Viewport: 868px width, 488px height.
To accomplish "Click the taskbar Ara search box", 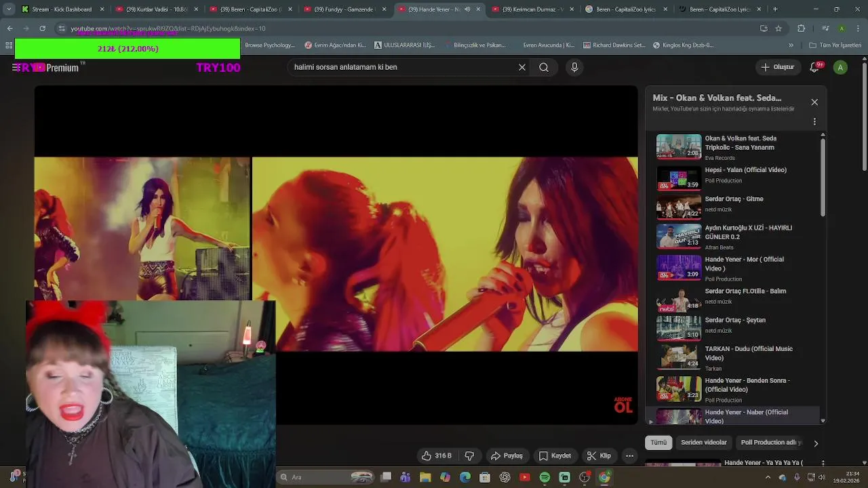I will tap(326, 477).
